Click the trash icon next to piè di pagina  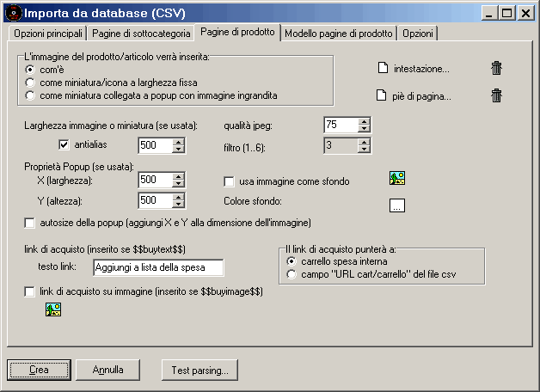495,96
